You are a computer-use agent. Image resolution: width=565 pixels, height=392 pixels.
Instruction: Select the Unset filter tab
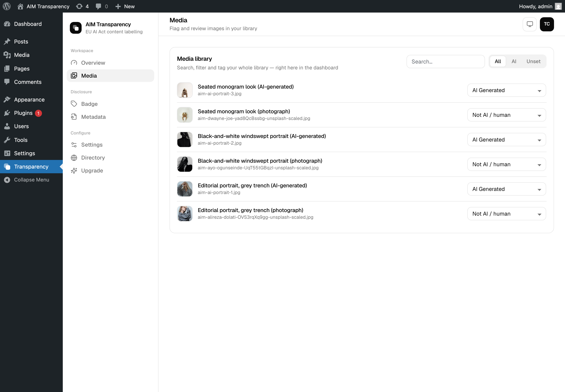(533, 61)
